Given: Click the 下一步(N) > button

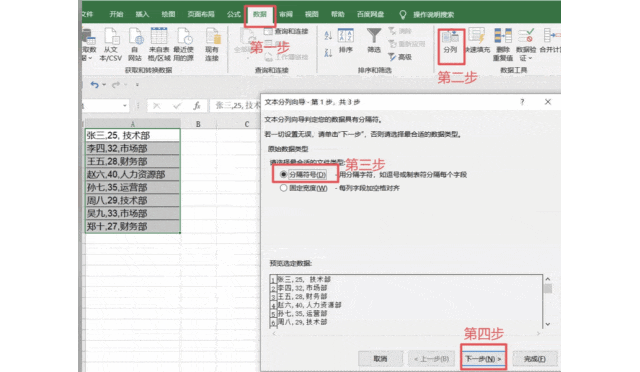Looking at the screenshot, I should click(483, 359).
